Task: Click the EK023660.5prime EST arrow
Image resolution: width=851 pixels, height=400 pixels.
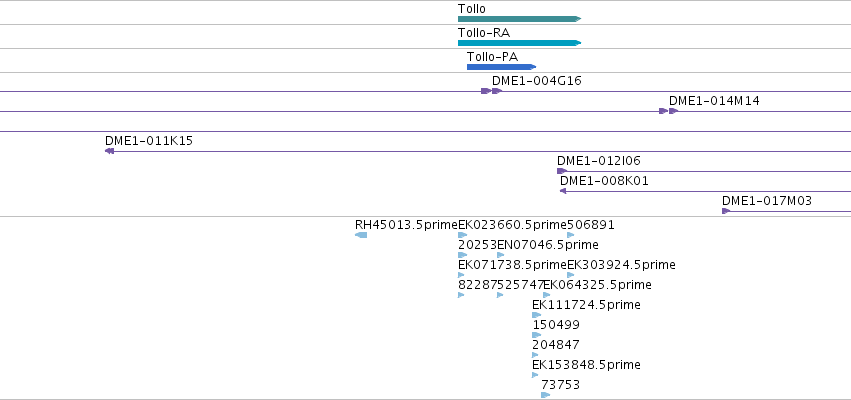Action: point(462,235)
